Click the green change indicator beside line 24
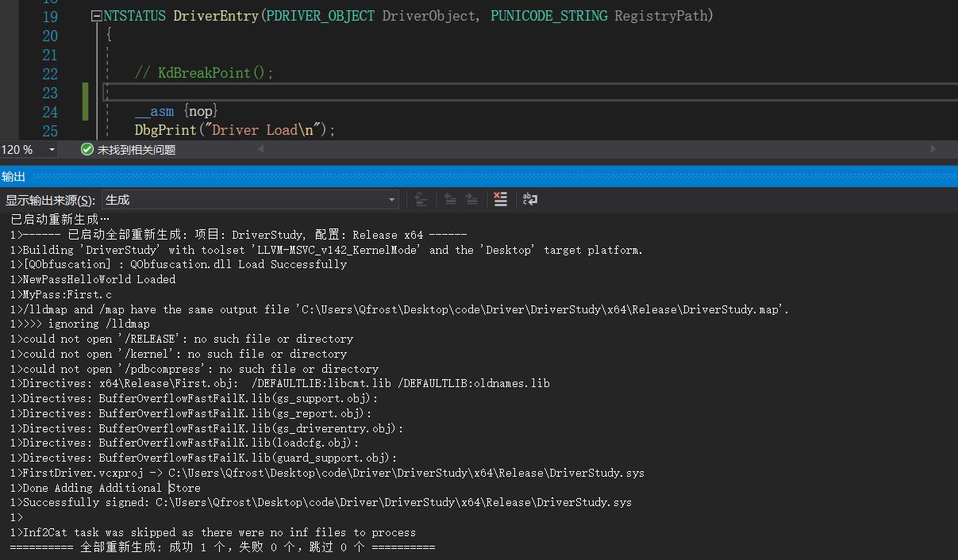The width and height of the screenshot is (958, 560). coord(85,102)
